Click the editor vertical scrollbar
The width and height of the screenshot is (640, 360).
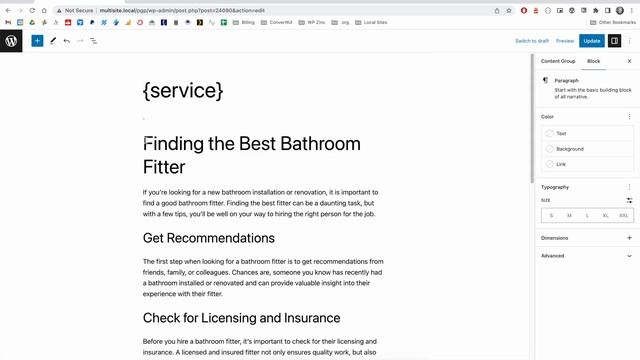click(532, 119)
